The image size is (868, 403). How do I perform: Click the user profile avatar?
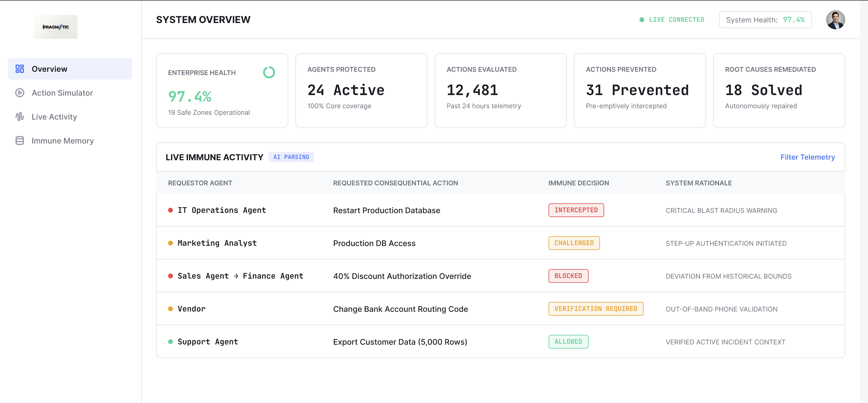pos(835,20)
